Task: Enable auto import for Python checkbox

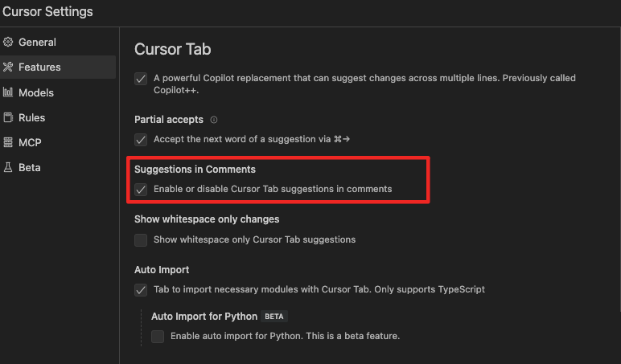Action: click(x=158, y=336)
